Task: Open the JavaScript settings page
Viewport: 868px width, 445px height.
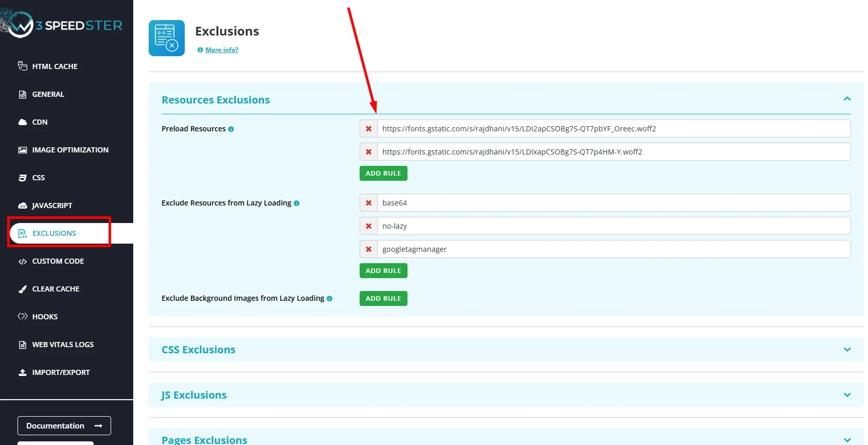Action: (x=52, y=206)
